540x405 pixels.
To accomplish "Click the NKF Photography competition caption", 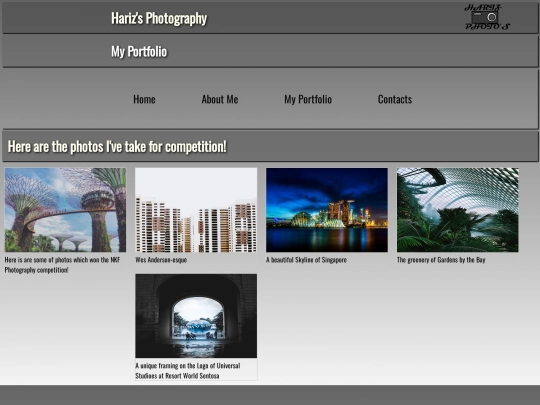I will pos(62,265).
